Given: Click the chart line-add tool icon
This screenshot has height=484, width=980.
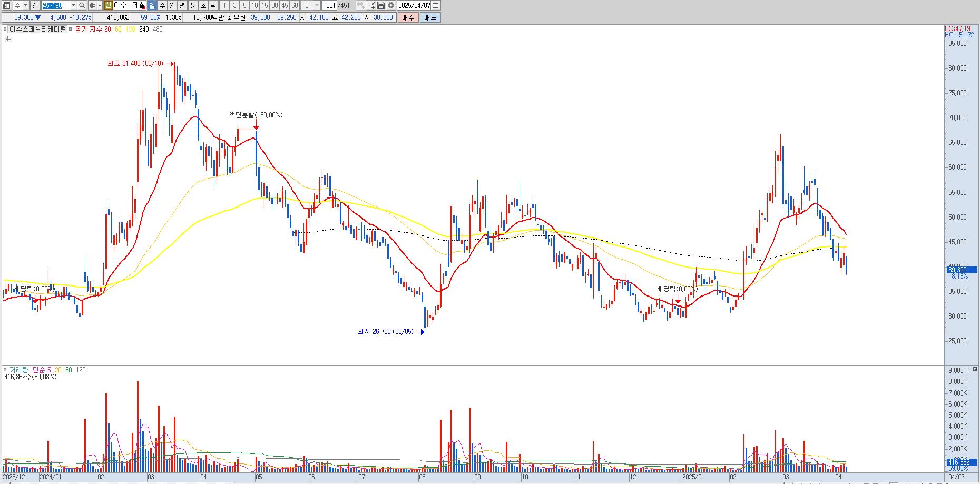Looking at the screenshot, I should pos(370,5).
